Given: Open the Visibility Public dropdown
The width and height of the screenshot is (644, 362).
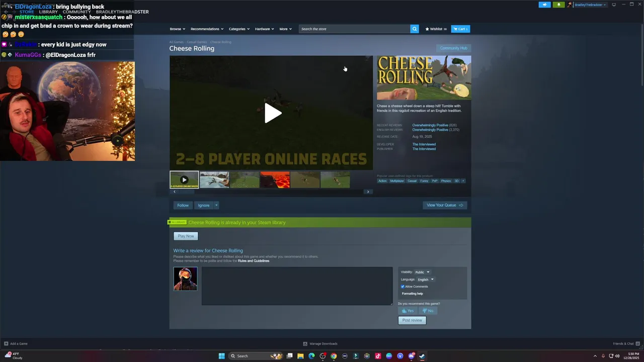Looking at the screenshot, I should coord(422,272).
